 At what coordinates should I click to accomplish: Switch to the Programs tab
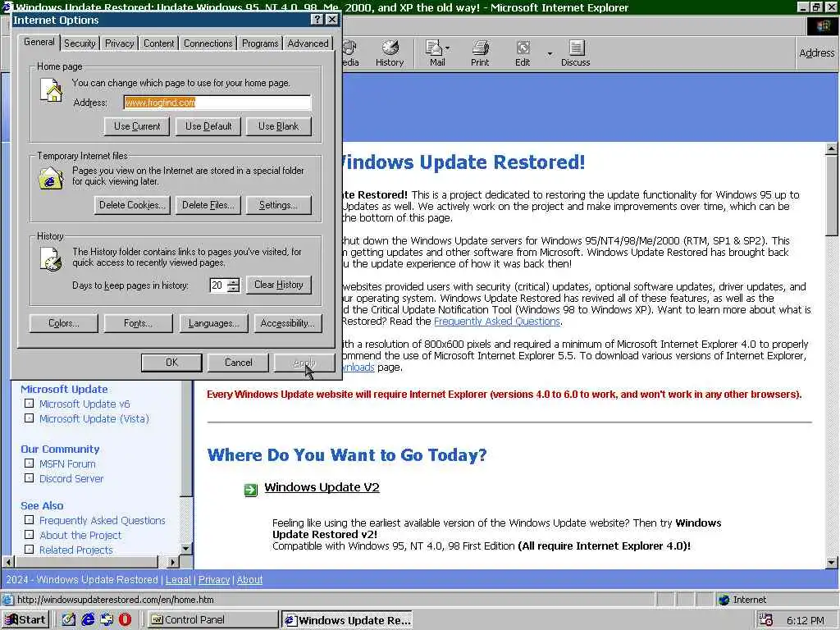click(260, 43)
